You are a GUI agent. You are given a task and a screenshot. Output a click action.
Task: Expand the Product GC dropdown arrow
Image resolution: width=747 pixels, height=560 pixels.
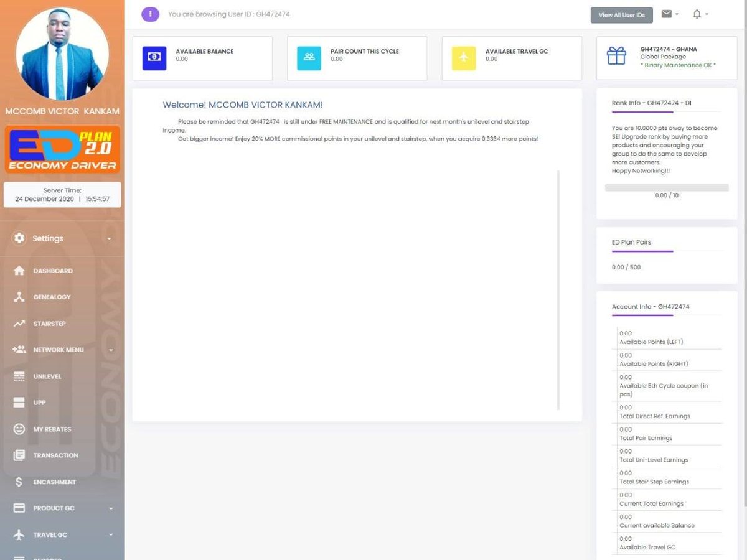[111, 509]
